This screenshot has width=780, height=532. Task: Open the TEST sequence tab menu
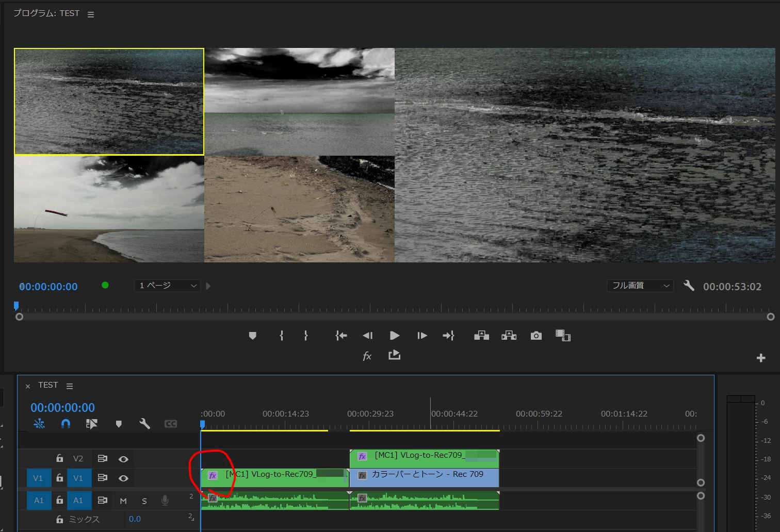(70, 386)
